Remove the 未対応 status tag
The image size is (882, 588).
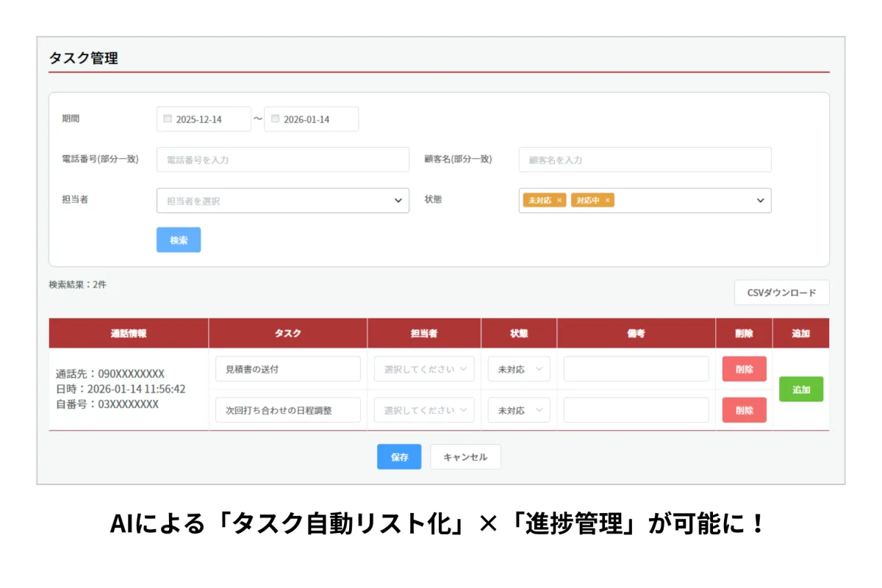(559, 201)
